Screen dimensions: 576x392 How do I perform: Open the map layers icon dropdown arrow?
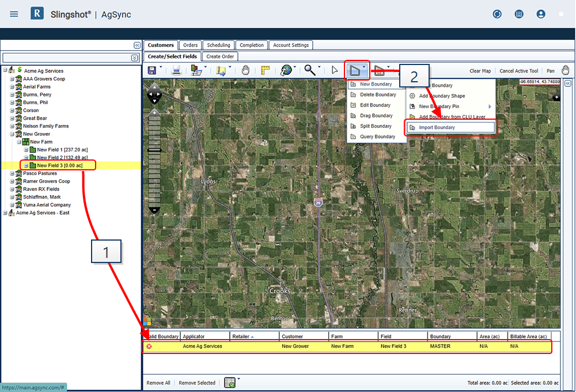[x=206, y=67]
